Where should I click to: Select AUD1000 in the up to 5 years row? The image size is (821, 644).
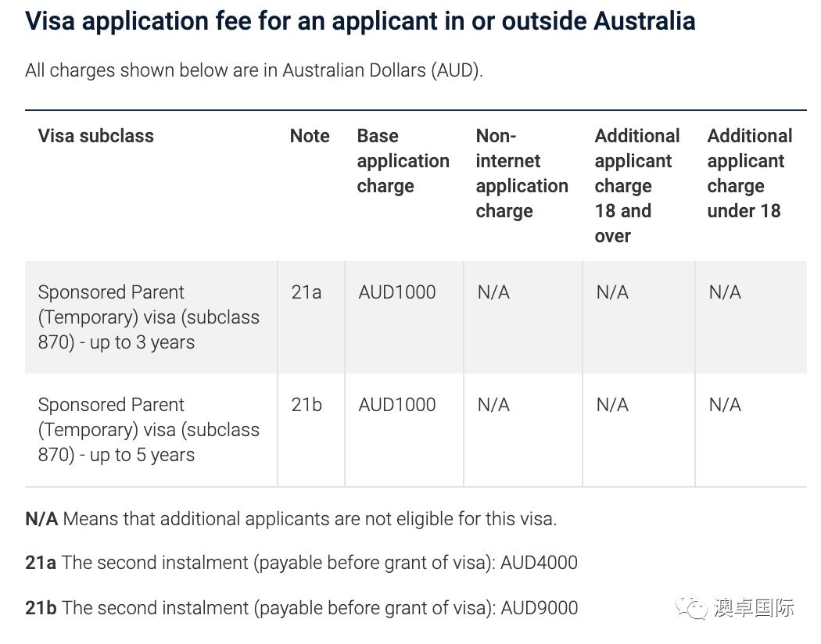coord(397,405)
